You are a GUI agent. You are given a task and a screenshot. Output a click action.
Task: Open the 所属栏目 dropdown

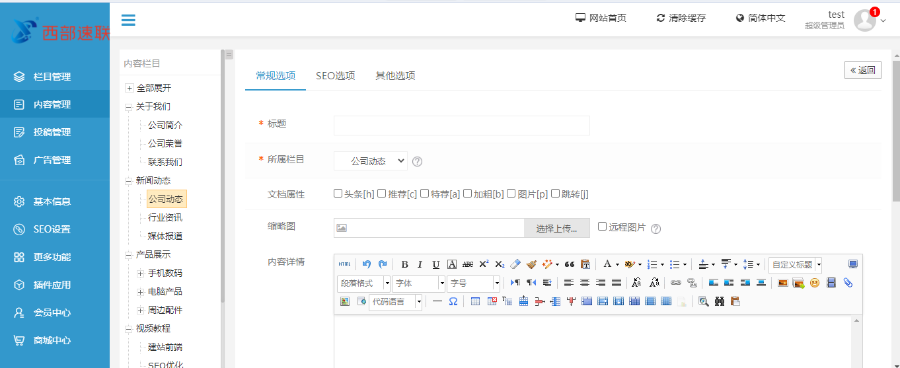[370, 161]
